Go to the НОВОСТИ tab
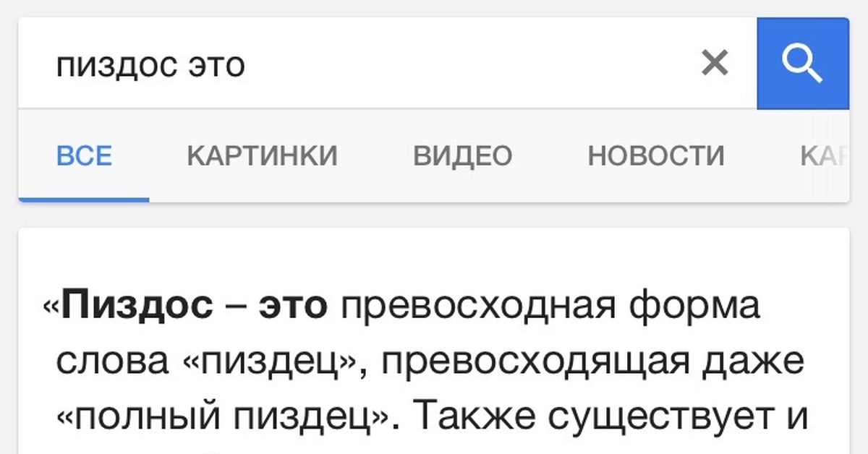Image resolution: width=868 pixels, height=454 pixels. tap(656, 155)
